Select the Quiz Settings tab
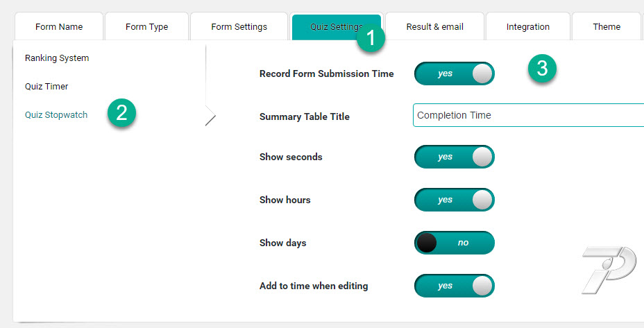644x328 pixels. pos(337,26)
